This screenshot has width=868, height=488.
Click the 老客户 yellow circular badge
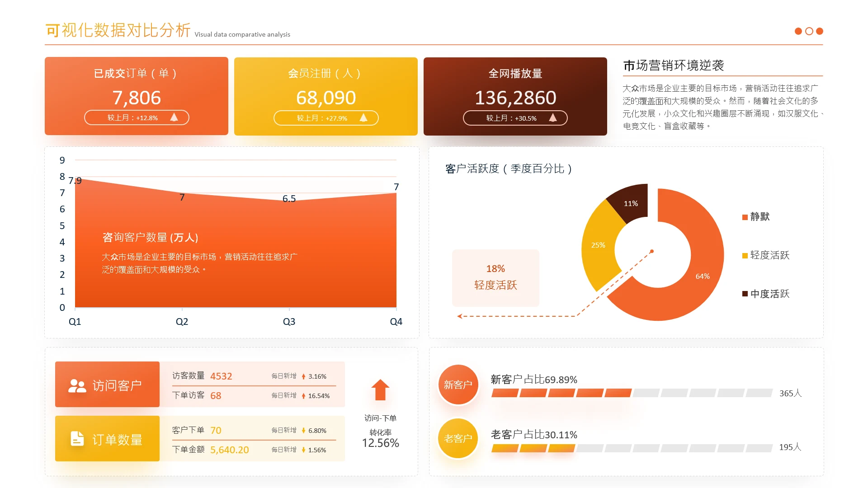point(458,438)
